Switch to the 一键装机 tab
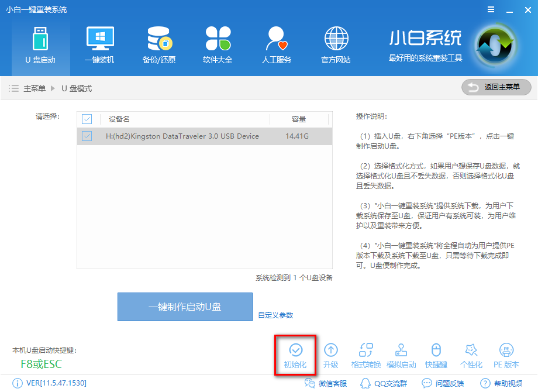538x392 pixels. point(99,44)
